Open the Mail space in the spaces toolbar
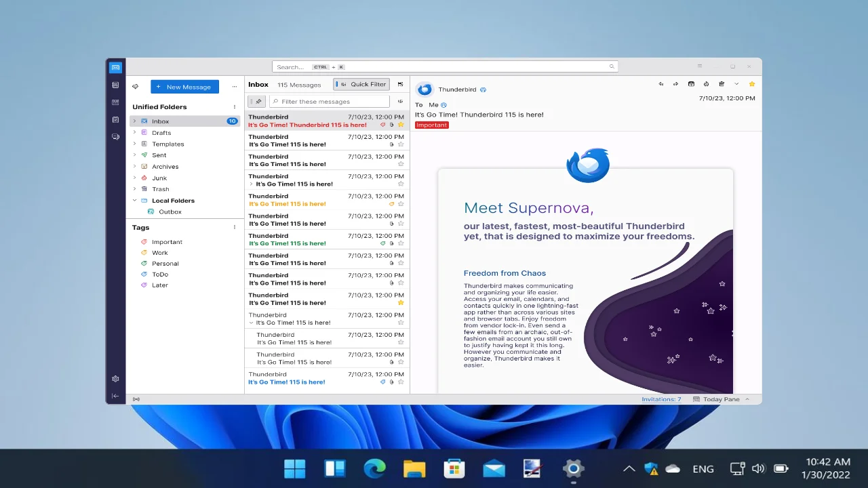Image resolution: width=868 pixels, height=488 pixels. (115, 68)
